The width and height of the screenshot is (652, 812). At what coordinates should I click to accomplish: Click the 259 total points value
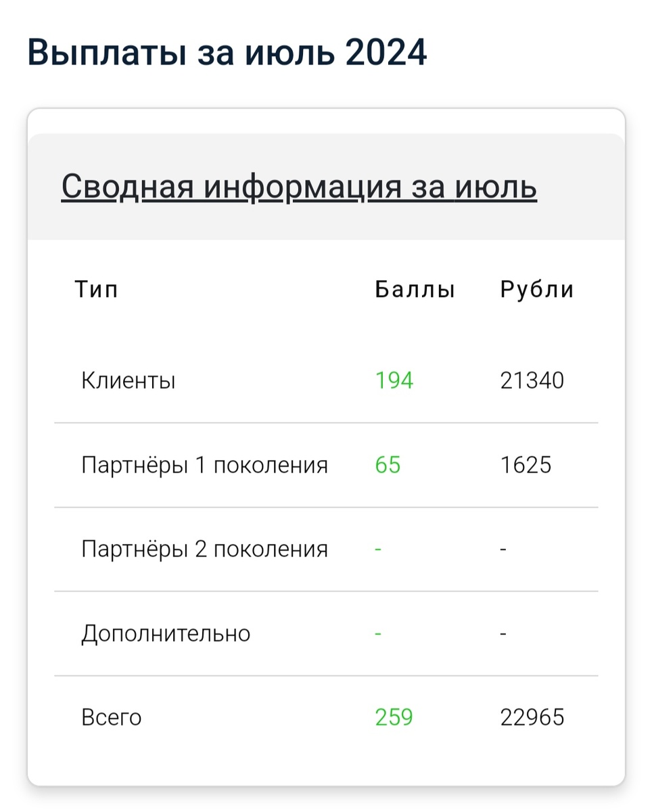(x=394, y=717)
